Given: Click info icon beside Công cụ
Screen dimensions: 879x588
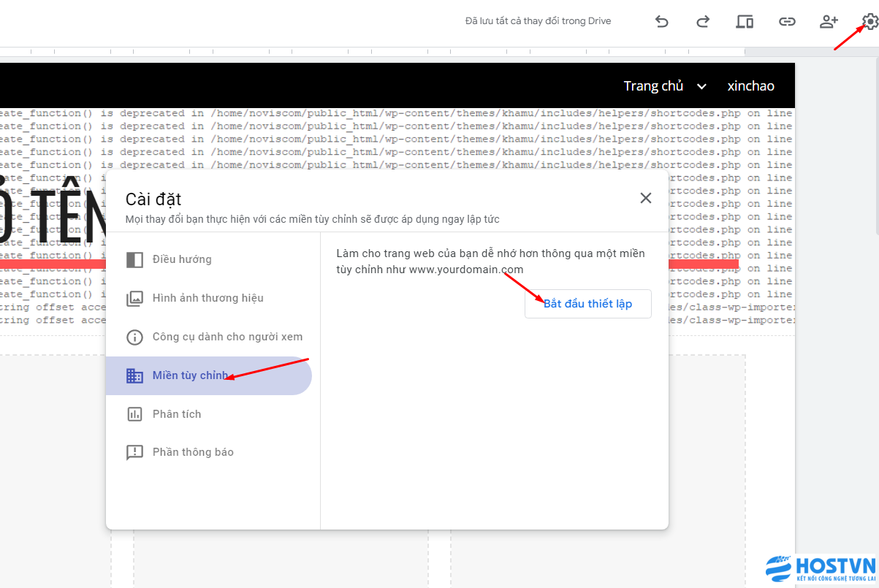Looking at the screenshot, I should tap(134, 337).
